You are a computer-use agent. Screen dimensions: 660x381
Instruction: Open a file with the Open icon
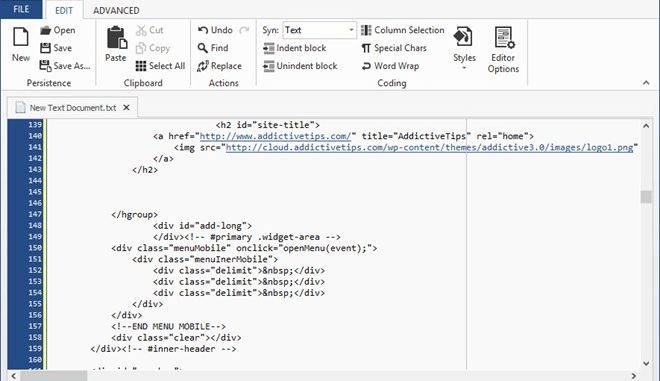coord(58,30)
